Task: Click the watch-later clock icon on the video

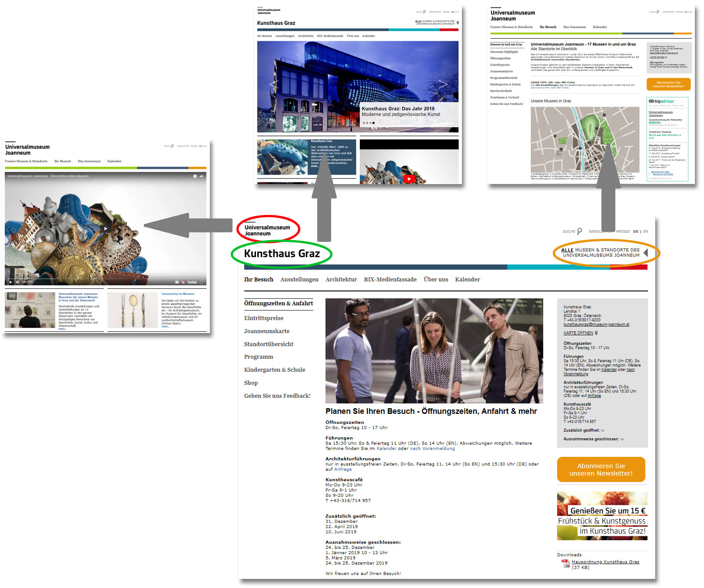Action: pos(195,176)
